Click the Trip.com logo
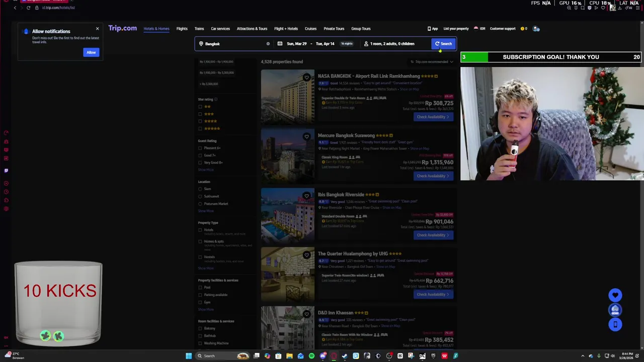This screenshot has height=362, width=644. pyautogui.click(x=122, y=28)
